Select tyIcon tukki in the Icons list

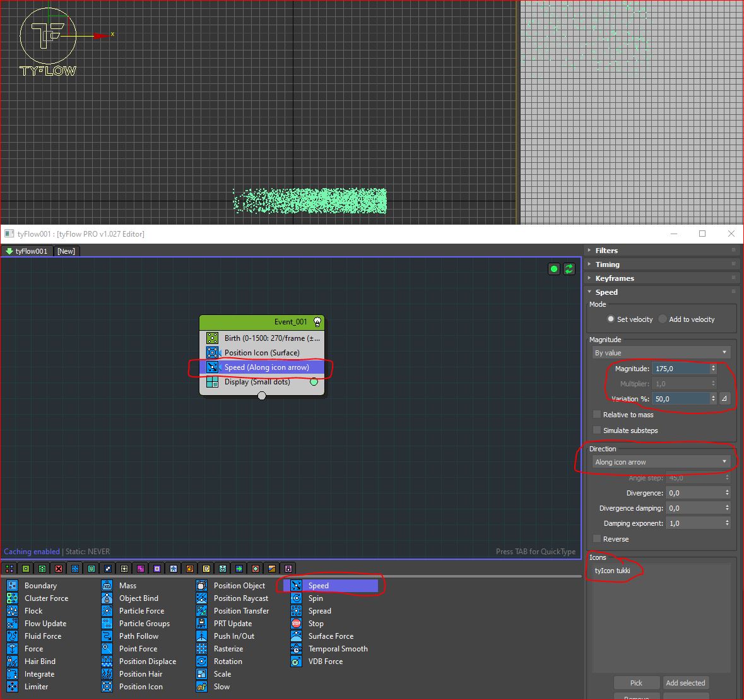pos(613,571)
